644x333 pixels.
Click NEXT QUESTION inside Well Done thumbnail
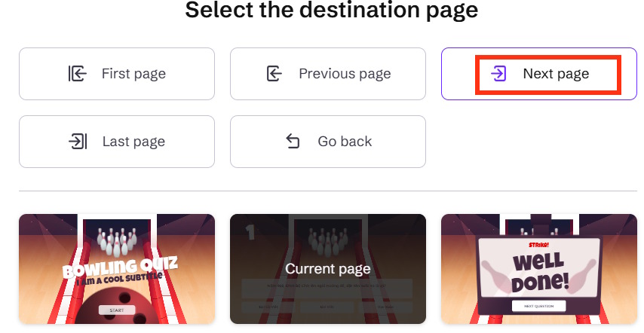click(538, 306)
